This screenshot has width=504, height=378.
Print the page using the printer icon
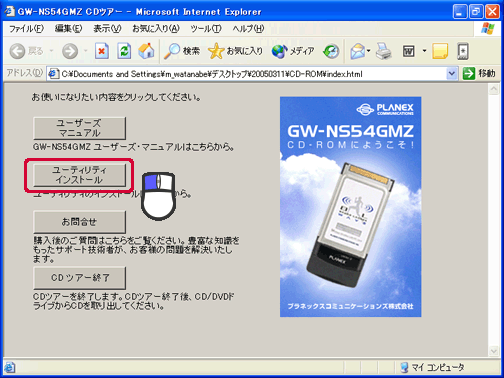[384, 51]
